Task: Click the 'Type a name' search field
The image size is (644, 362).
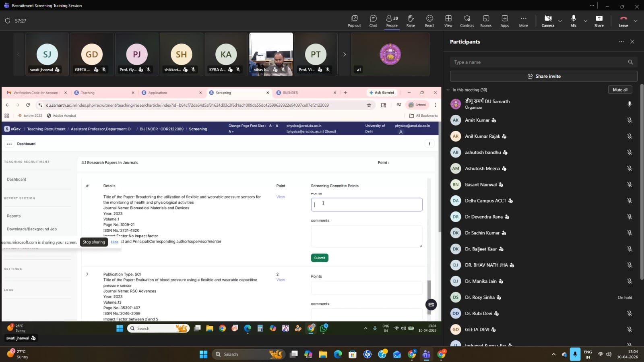Action: [x=539, y=62]
